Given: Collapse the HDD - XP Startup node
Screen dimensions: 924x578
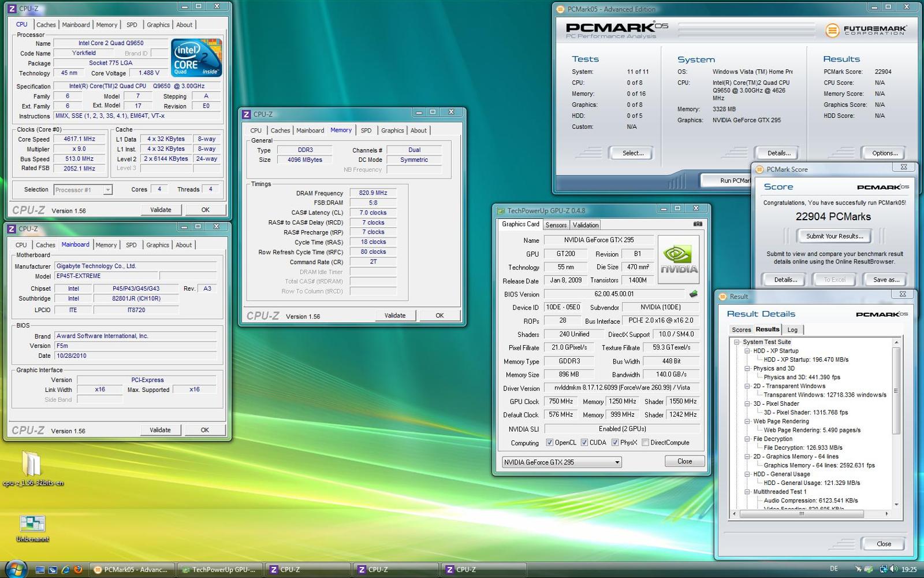Looking at the screenshot, I should (747, 351).
